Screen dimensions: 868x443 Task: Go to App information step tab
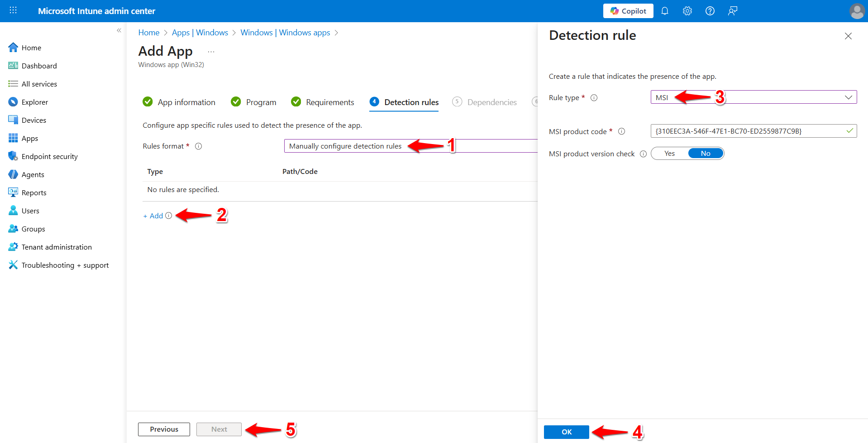[x=179, y=102]
